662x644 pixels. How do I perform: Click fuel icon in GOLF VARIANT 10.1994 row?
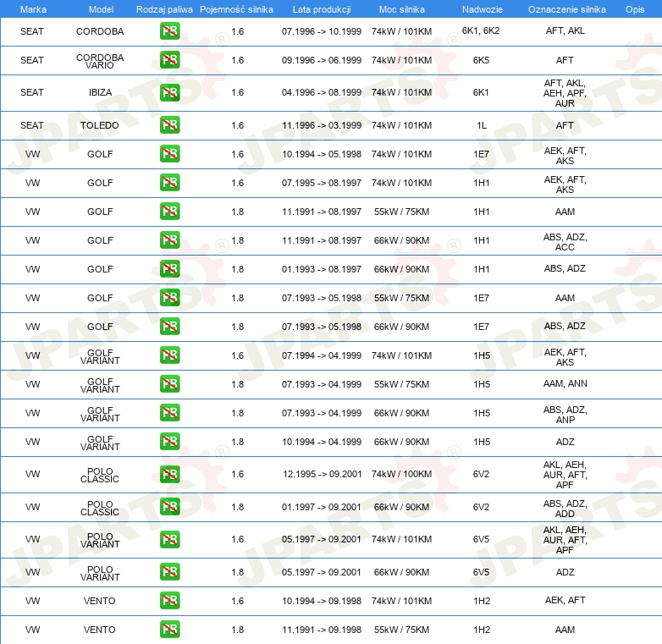point(169,442)
